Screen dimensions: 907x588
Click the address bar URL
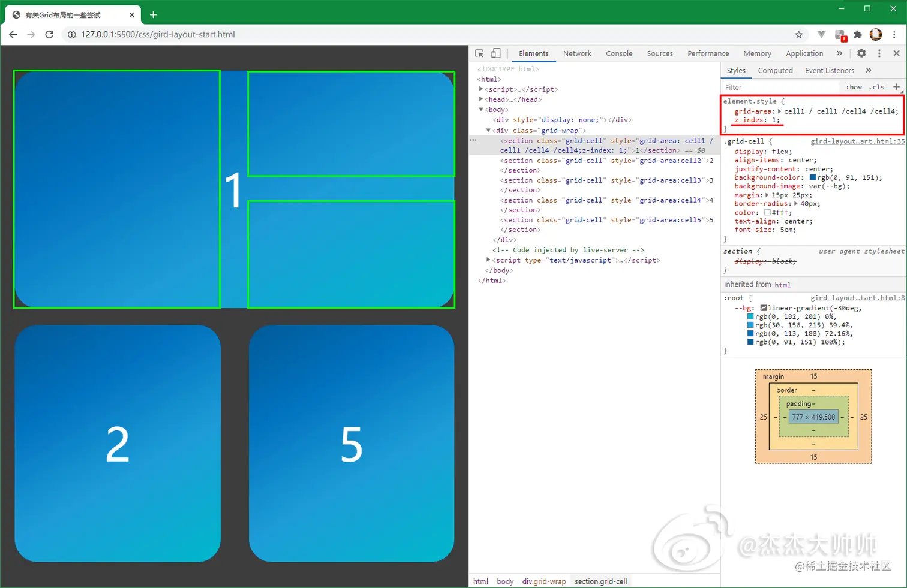coord(158,34)
